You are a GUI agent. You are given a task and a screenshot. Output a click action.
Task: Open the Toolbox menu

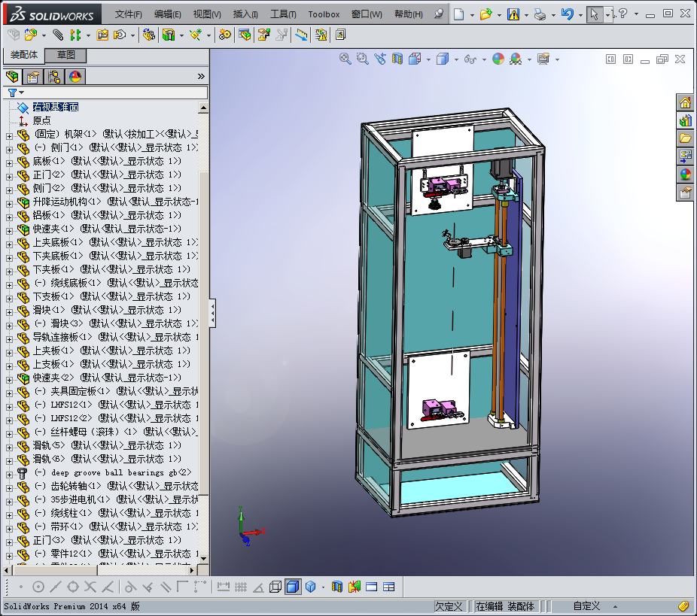324,14
